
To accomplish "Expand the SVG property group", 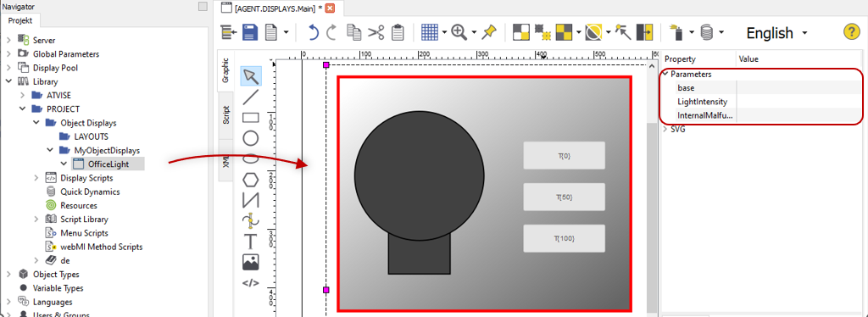I will [665, 129].
